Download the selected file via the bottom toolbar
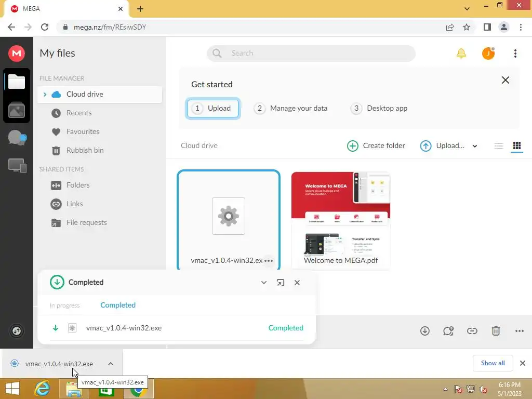Screen dimensions: 532x399 [x=425, y=331]
